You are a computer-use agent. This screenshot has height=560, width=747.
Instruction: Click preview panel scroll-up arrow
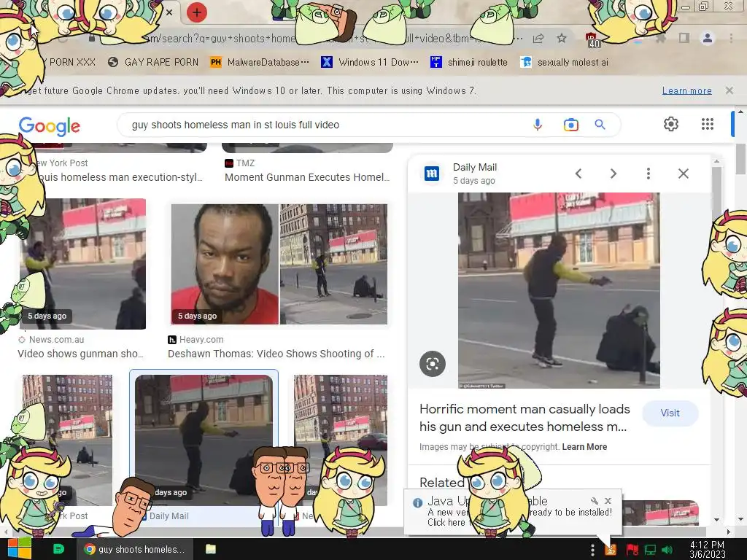pyautogui.click(x=716, y=162)
